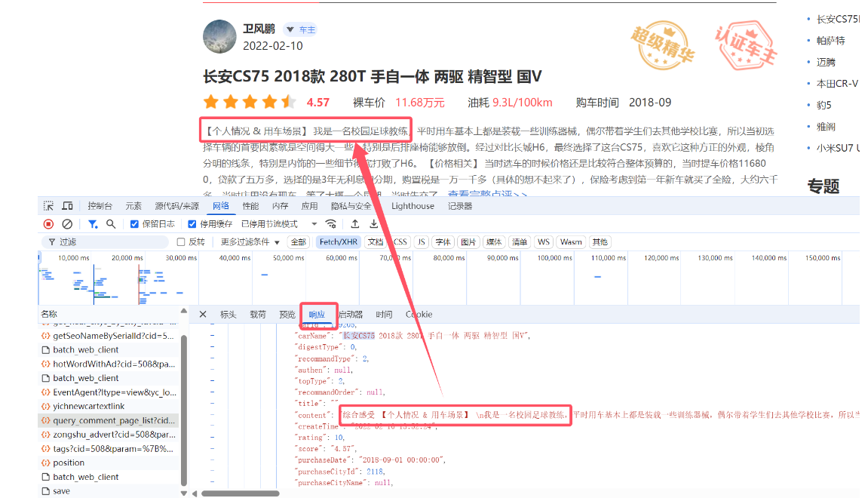Open 帕萨特 sidebar link
The height and width of the screenshot is (498, 868).
pyautogui.click(x=830, y=41)
